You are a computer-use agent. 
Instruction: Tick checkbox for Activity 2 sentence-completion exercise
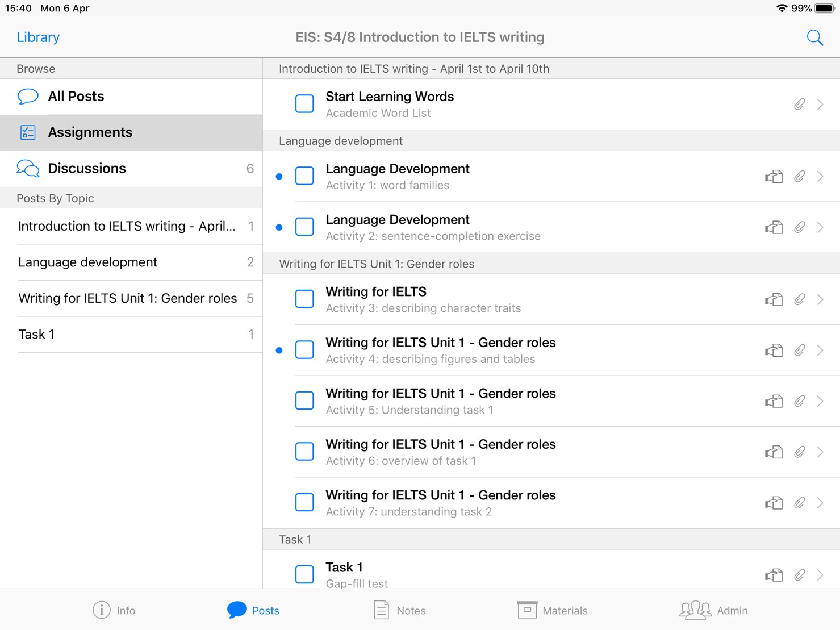[304, 227]
